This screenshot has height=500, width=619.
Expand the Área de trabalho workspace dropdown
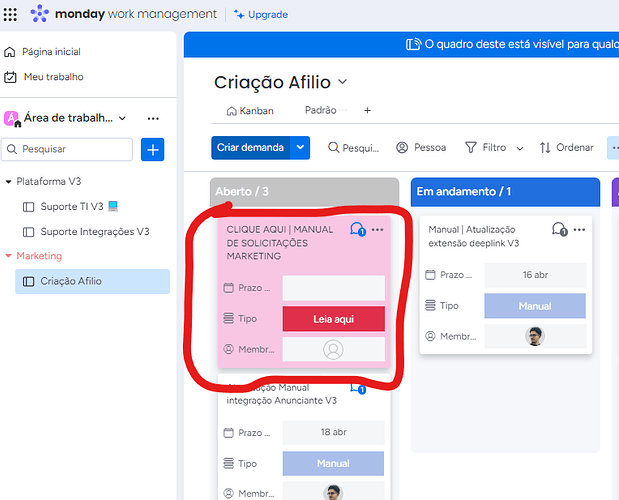pos(122,118)
